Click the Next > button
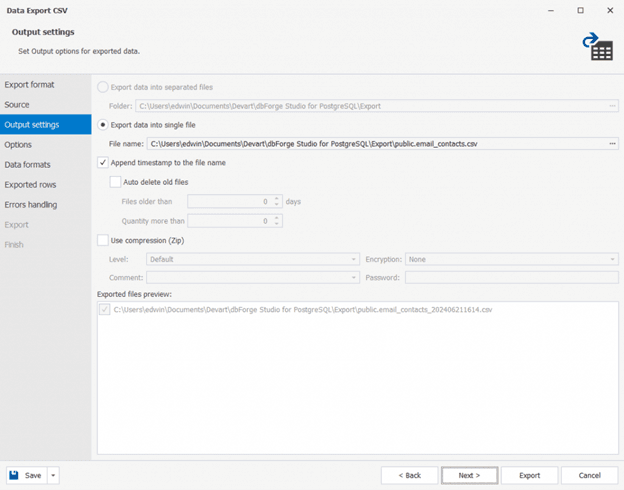 click(x=469, y=475)
